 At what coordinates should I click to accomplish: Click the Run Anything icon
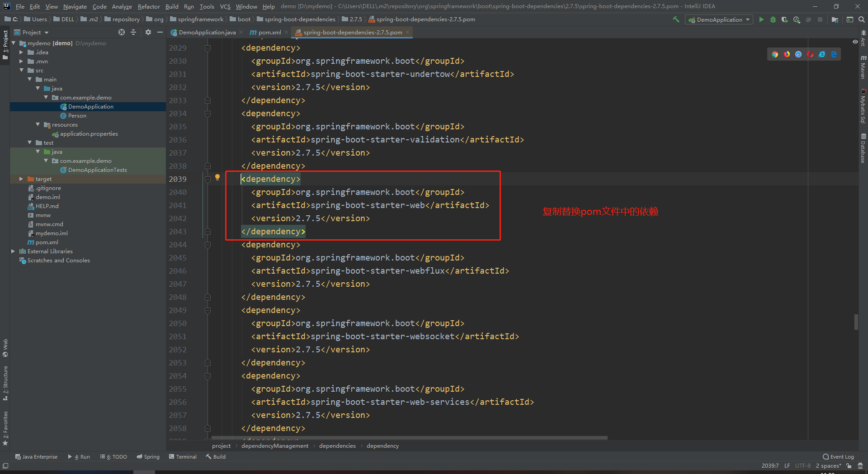(850, 19)
